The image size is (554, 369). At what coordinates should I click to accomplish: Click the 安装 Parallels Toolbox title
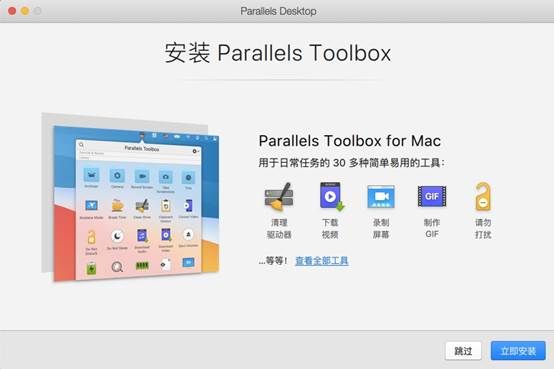278,53
